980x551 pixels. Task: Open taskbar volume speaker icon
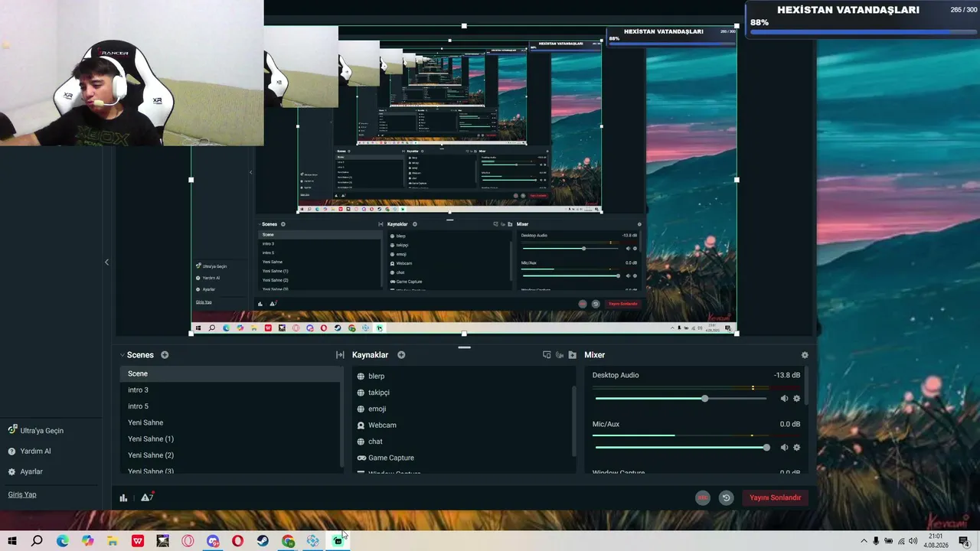click(x=913, y=541)
